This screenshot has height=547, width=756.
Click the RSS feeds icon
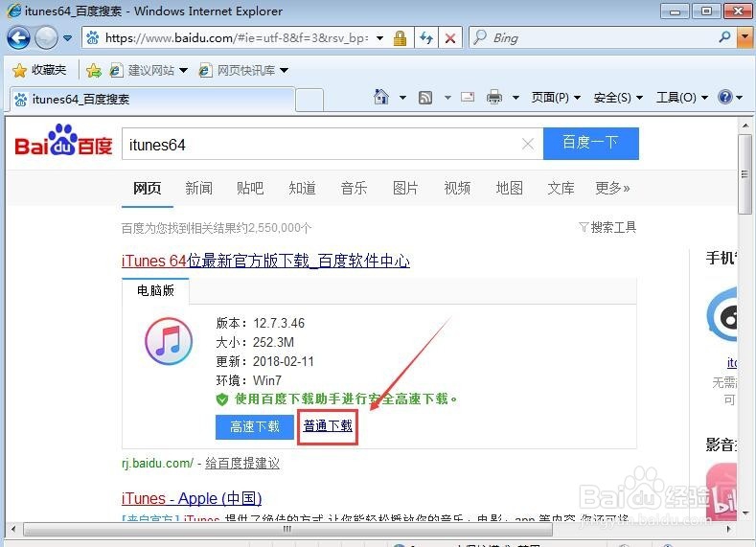(x=425, y=98)
